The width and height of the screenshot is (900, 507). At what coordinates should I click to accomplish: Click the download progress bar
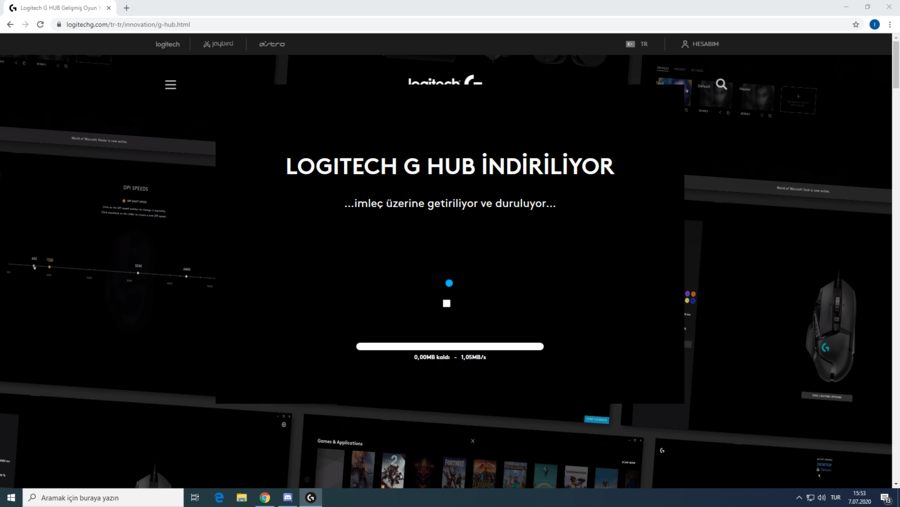[x=449, y=346]
